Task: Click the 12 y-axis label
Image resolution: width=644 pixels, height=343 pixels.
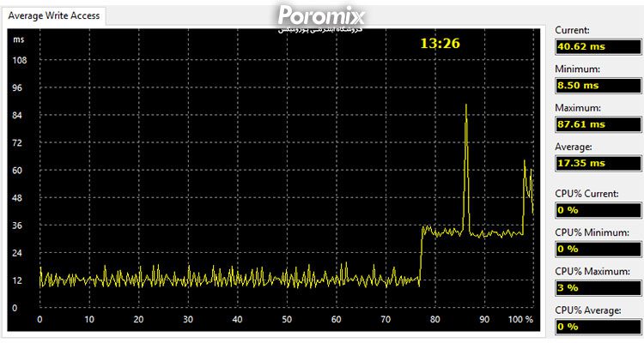Action: point(17,280)
